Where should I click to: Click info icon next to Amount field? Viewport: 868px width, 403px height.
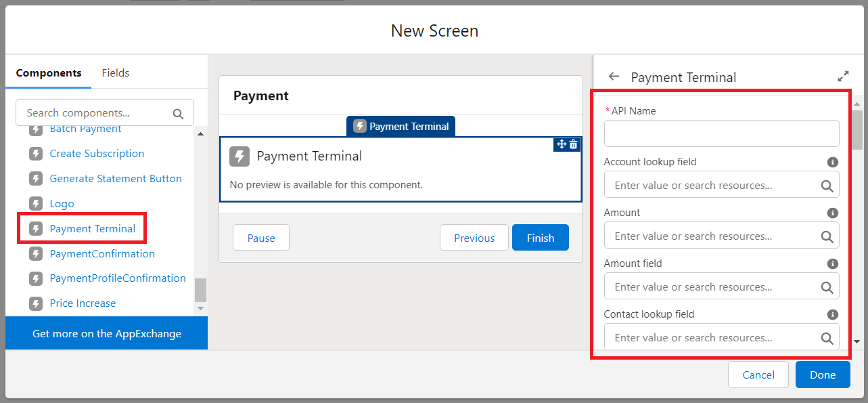(x=833, y=264)
